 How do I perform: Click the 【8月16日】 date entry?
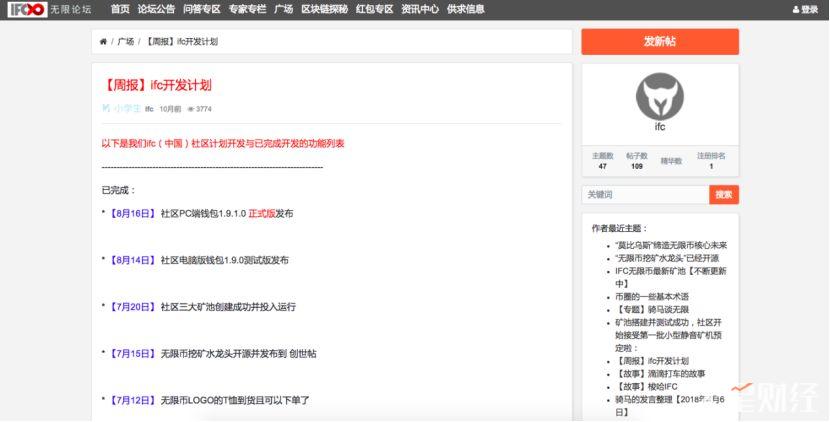click(132, 214)
